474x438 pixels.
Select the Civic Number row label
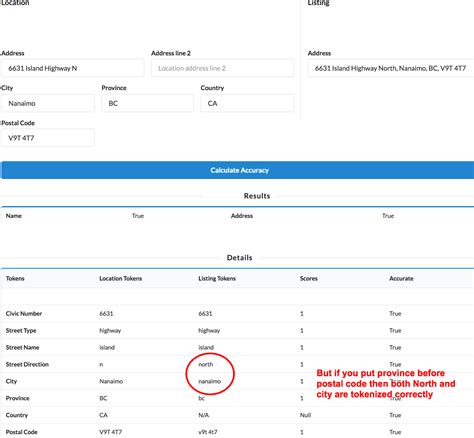tap(24, 314)
